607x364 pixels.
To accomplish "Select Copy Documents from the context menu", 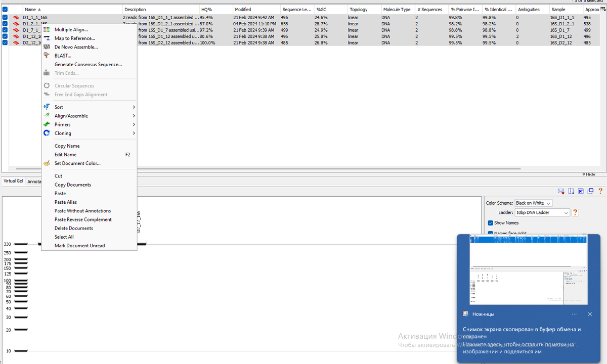I will tap(89, 185).
